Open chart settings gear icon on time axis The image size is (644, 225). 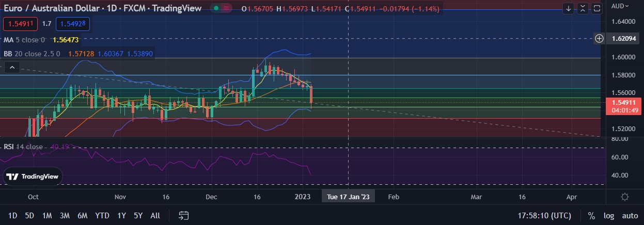click(x=624, y=197)
